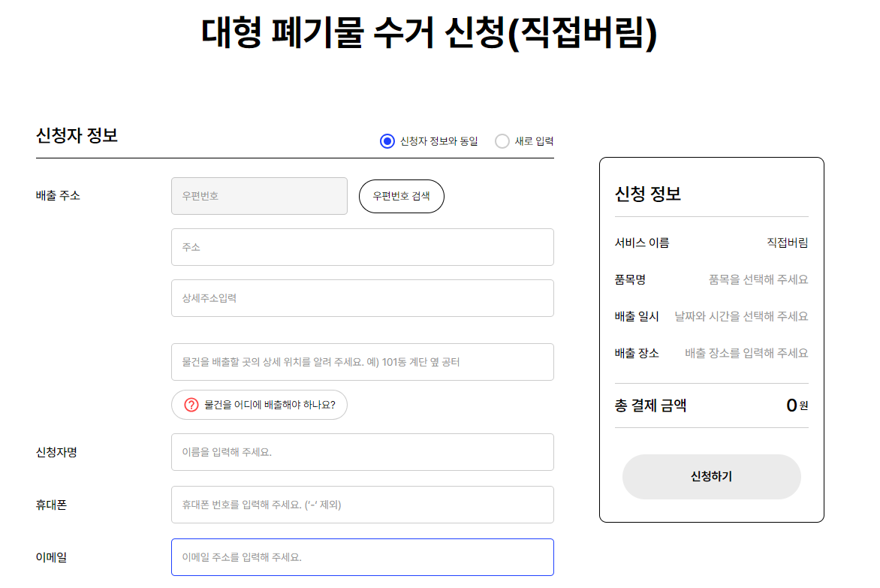This screenshot has width=880, height=588.
Task: Click the 이메일 email input field
Action: 363,556
